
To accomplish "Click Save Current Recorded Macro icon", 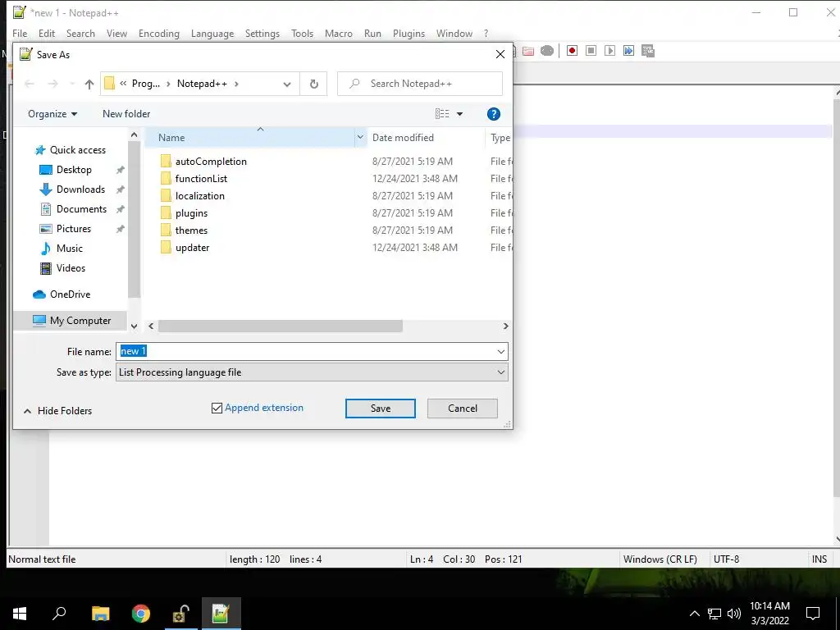I will 648,51.
